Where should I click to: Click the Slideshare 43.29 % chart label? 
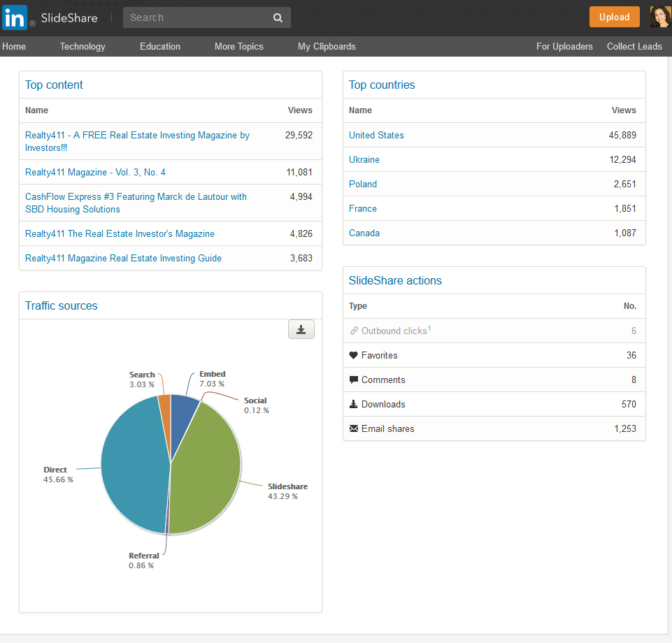click(287, 491)
